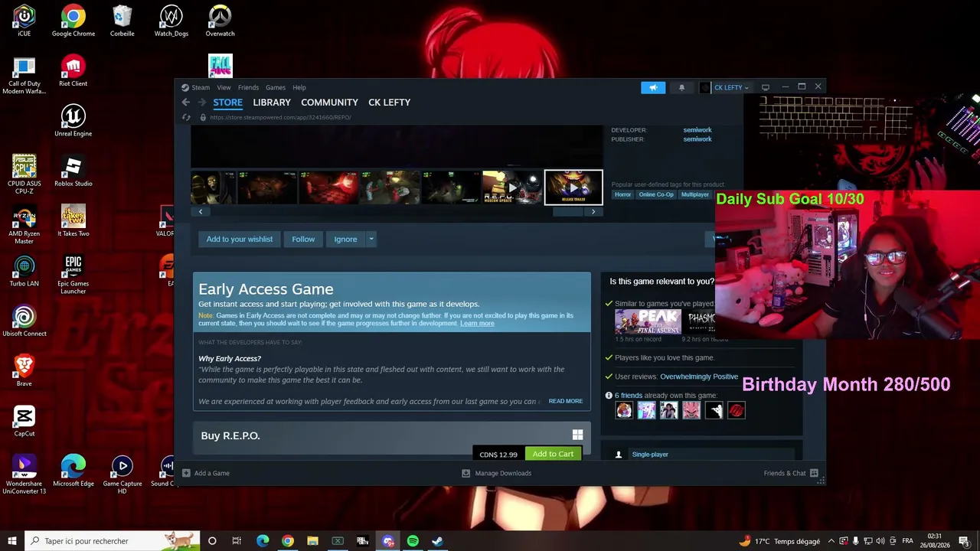Viewport: 980px width, 551px height.
Task: Reload the Steam store page
Action: (x=186, y=117)
